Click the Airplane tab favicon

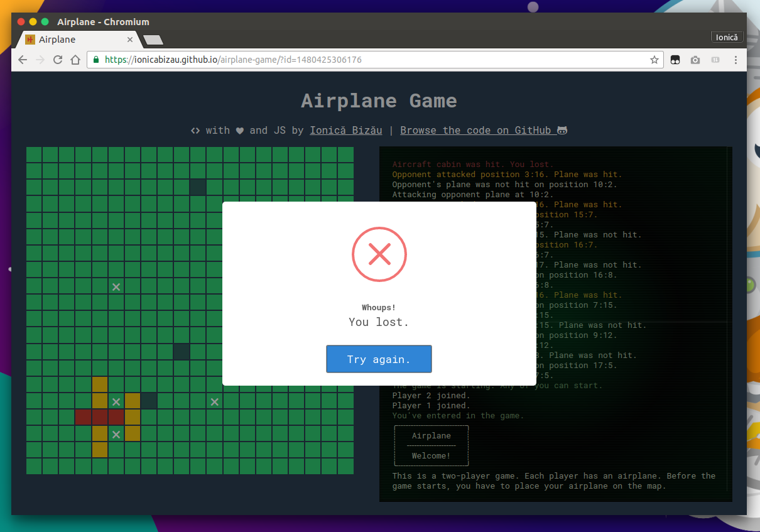tap(30, 39)
